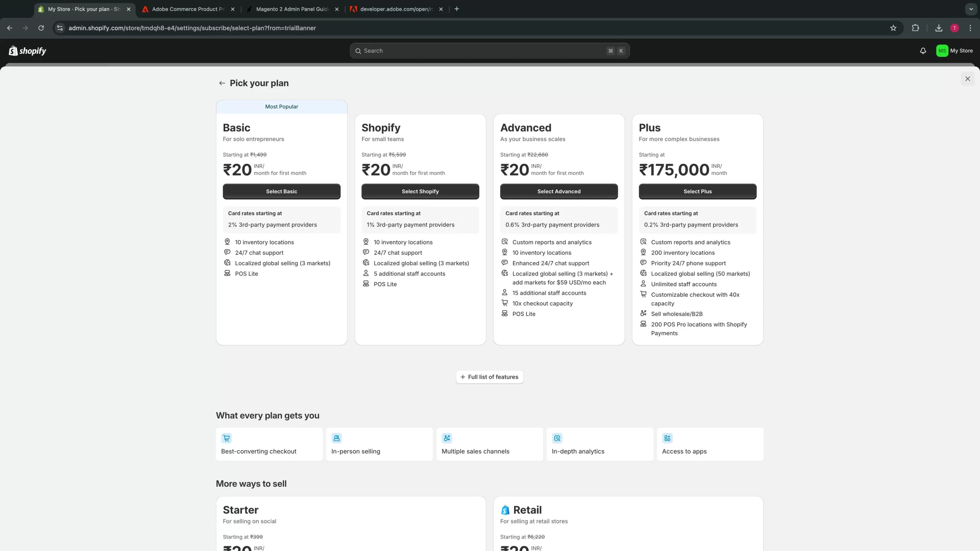Click the Shopify logo
The height and width of the screenshot is (551, 980).
point(28,51)
